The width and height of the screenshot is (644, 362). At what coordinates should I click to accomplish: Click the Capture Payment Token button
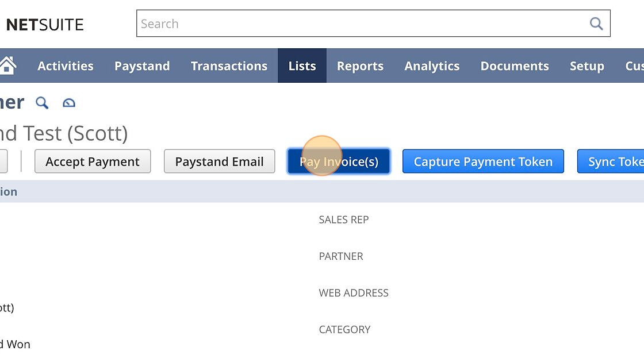pyautogui.click(x=483, y=161)
